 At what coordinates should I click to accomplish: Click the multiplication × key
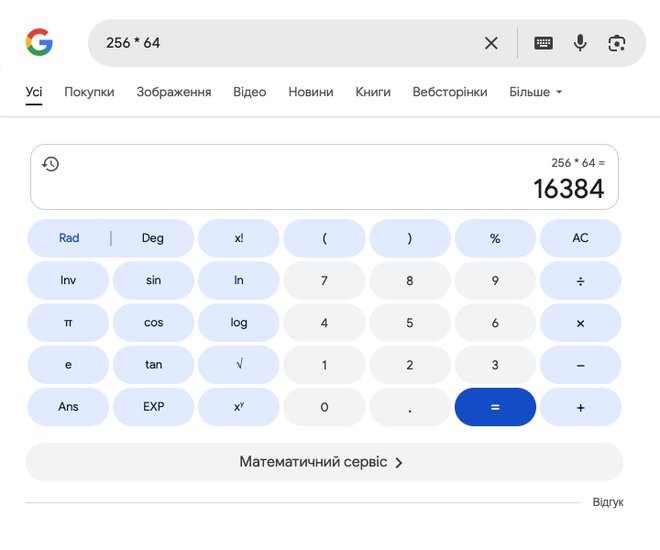click(x=580, y=323)
